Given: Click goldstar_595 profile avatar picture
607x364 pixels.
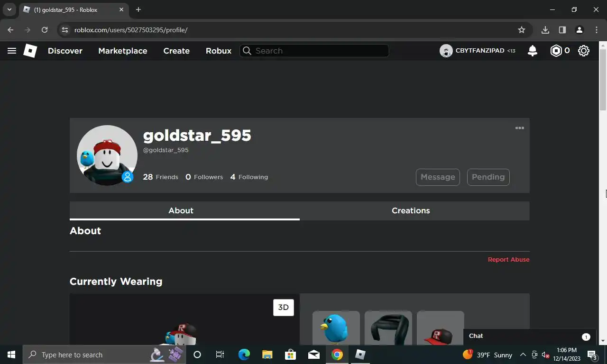Looking at the screenshot, I should pyautogui.click(x=107, y=155).
